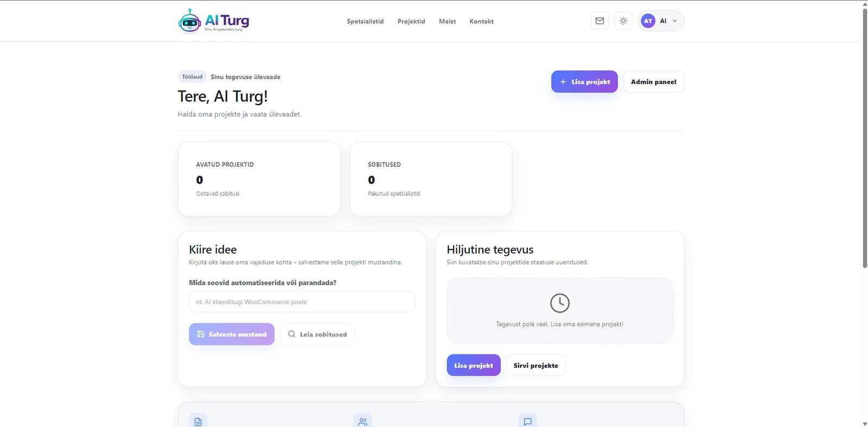Expand the user account dropdown chevron
This screenshot has width=868, height=427.
tap(675, 21)
